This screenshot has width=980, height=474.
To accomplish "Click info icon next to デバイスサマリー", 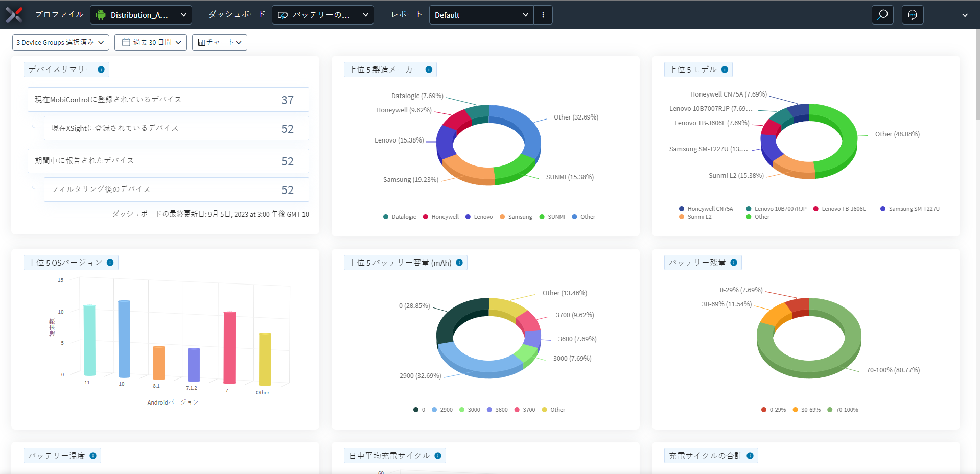I will coord(101,69).
